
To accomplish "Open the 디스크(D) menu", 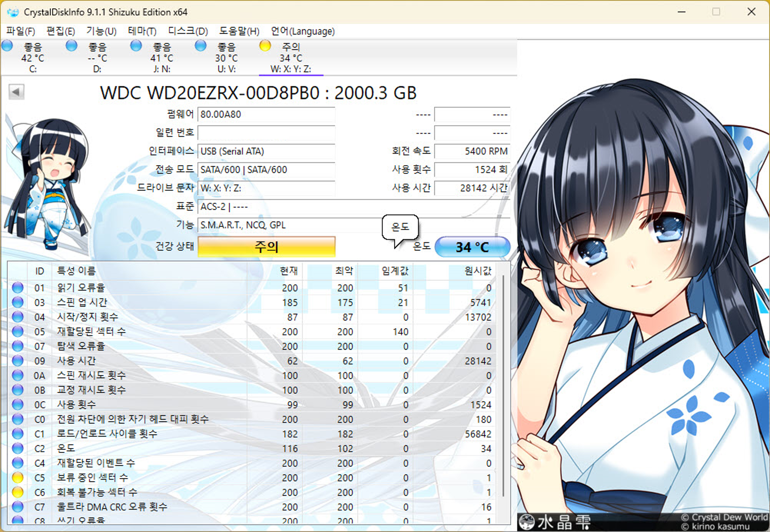I will [x=188, y=31].
